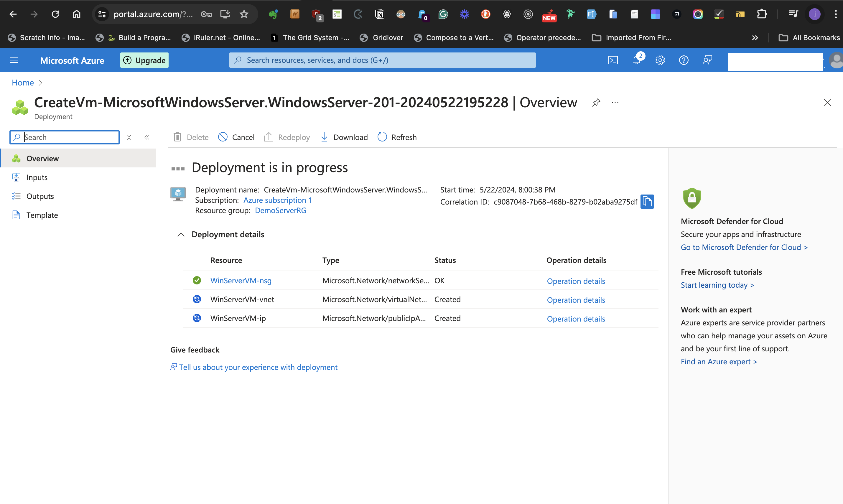Viewport: 843px width, 504px height.
Task: Open the feedback smiley icon
Action: pos(707,60)
